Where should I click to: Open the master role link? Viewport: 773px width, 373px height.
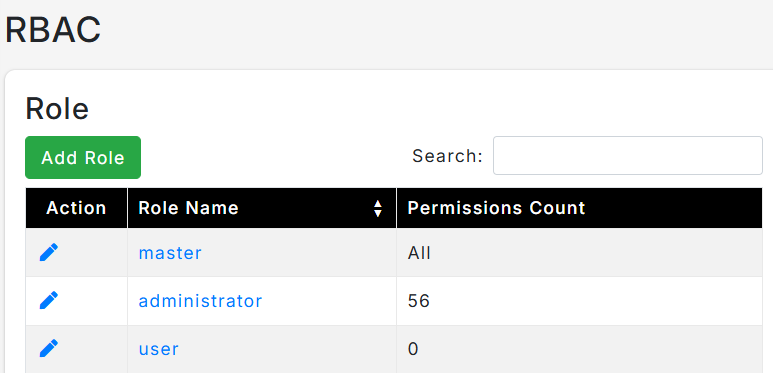coord(170,253)
